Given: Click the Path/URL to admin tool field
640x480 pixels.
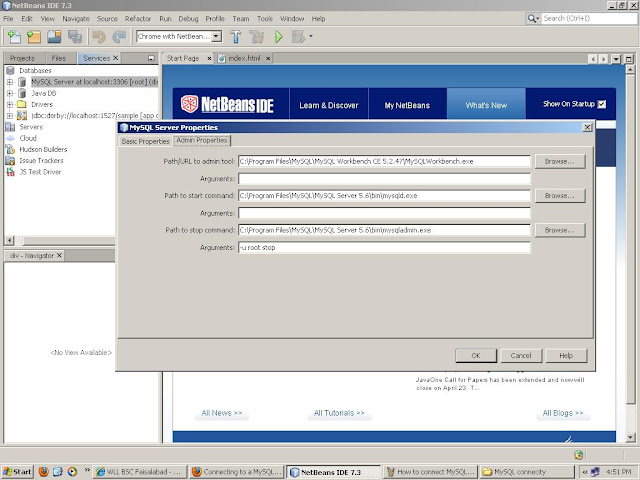Looking at the screenshot, I should (384, 161).
